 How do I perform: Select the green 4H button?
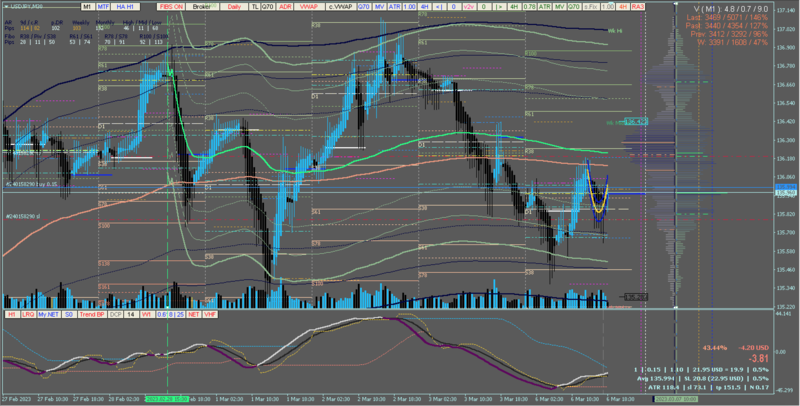pos(514,7)
